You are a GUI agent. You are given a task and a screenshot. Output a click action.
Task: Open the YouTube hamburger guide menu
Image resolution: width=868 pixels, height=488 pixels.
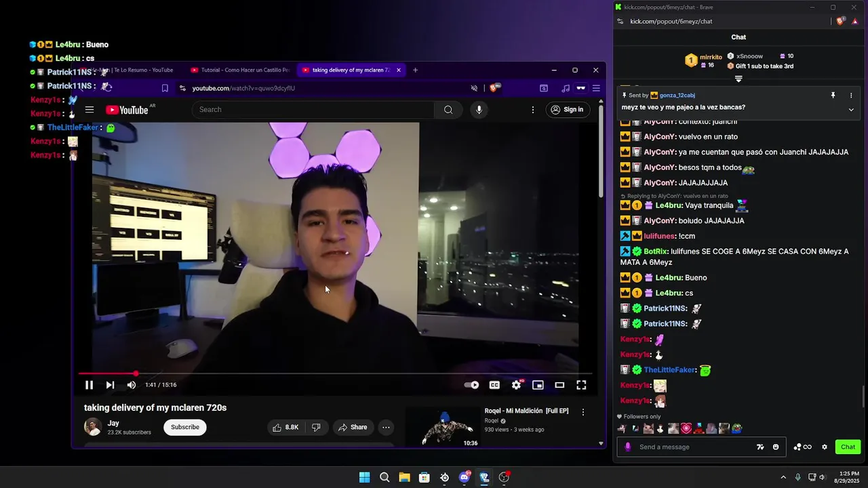[x=90, y=110]
